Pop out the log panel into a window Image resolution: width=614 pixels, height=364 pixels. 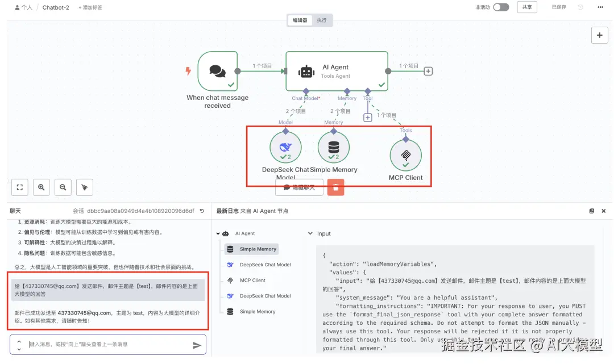[591, 211]
